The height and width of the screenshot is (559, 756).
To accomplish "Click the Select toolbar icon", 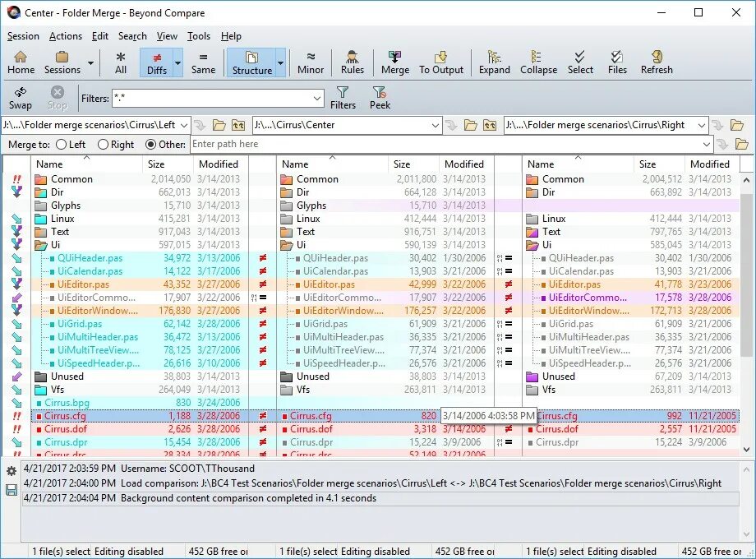I will pos(580,62).
